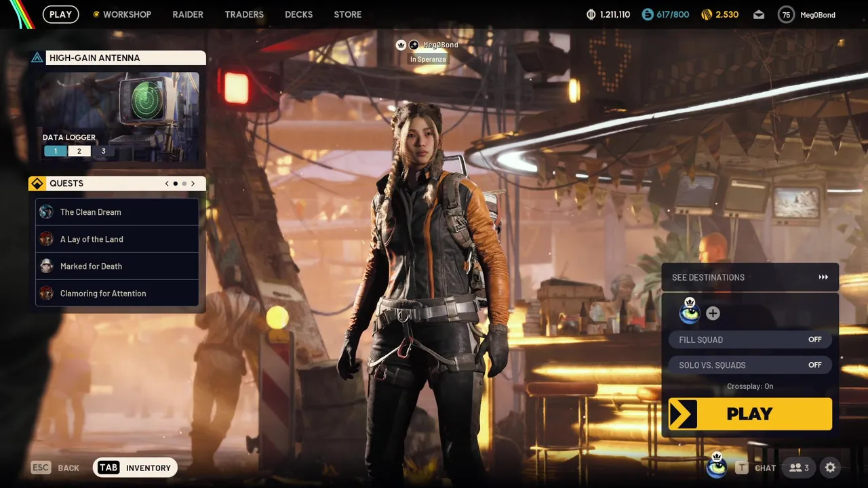Open Marked for Death quest
Viewport: 868px width, 488px height.
click(117, 266)
